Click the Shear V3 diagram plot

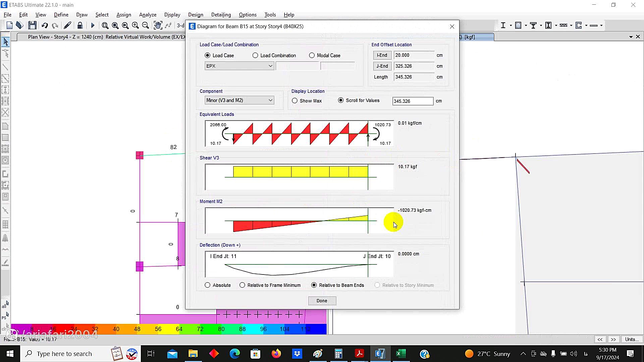(x=300, y=177)
